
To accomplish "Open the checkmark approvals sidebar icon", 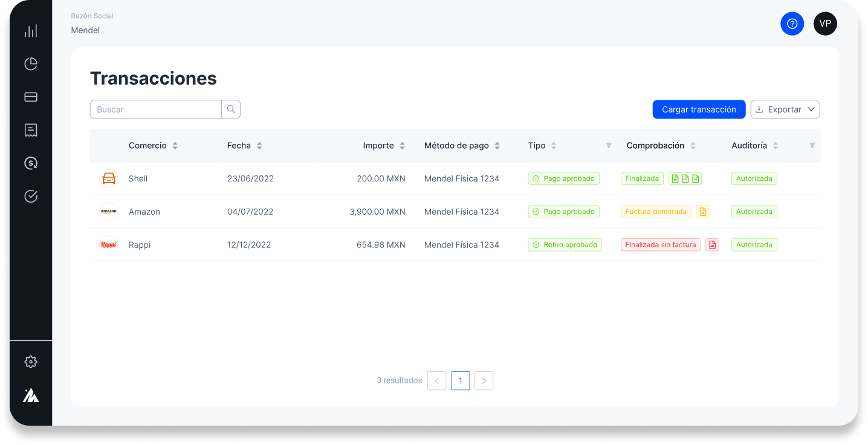I will coord(31,196).
